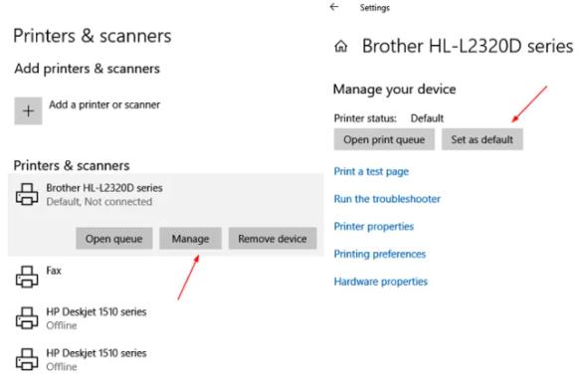This screenshot has width=584, height=392.
Task: Click the Manage button
Action: coord(190,239)
